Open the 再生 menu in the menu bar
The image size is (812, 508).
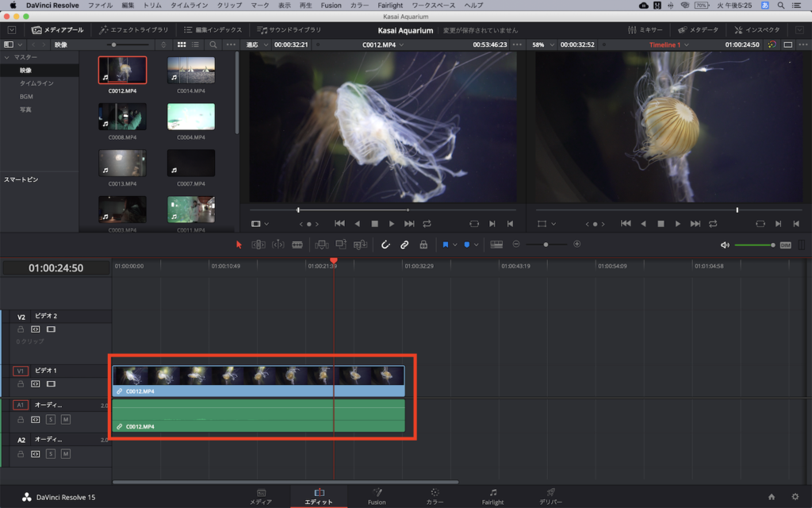(x=304, y=5)
